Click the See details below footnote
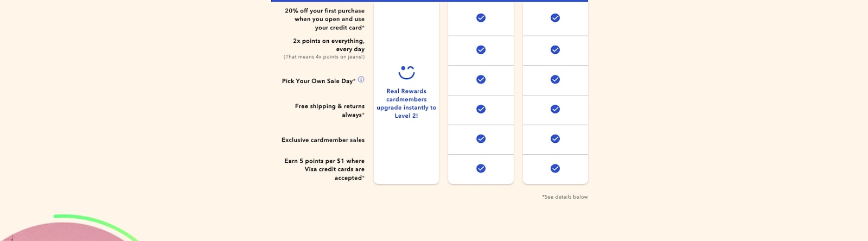The height and width of the screenshot is (241, 868). (x=565, y=197)
